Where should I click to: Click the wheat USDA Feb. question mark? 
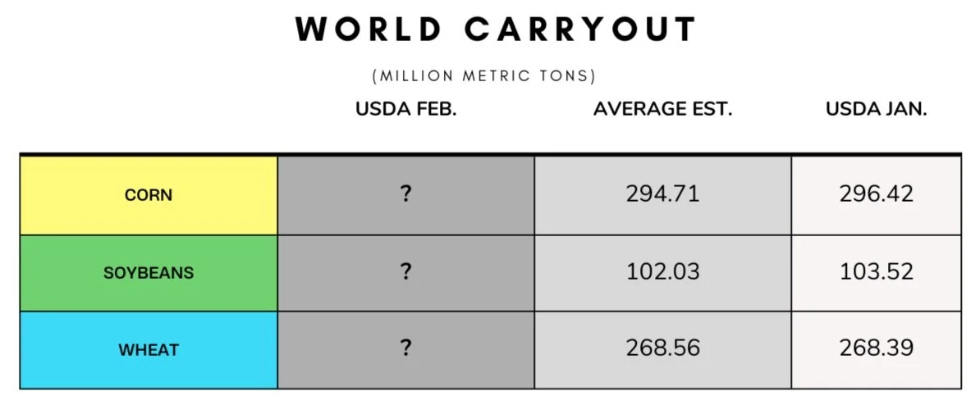pos(406,348)
